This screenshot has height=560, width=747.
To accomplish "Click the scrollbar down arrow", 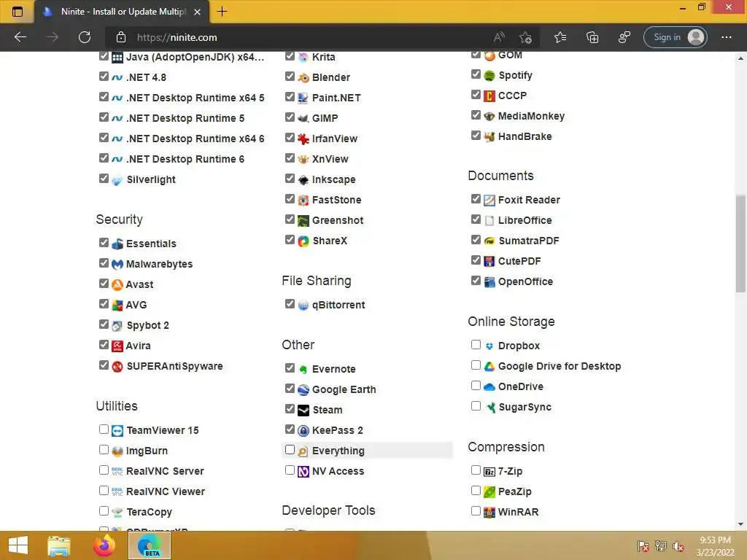I will pyautogui.click(x=740, y=524).
